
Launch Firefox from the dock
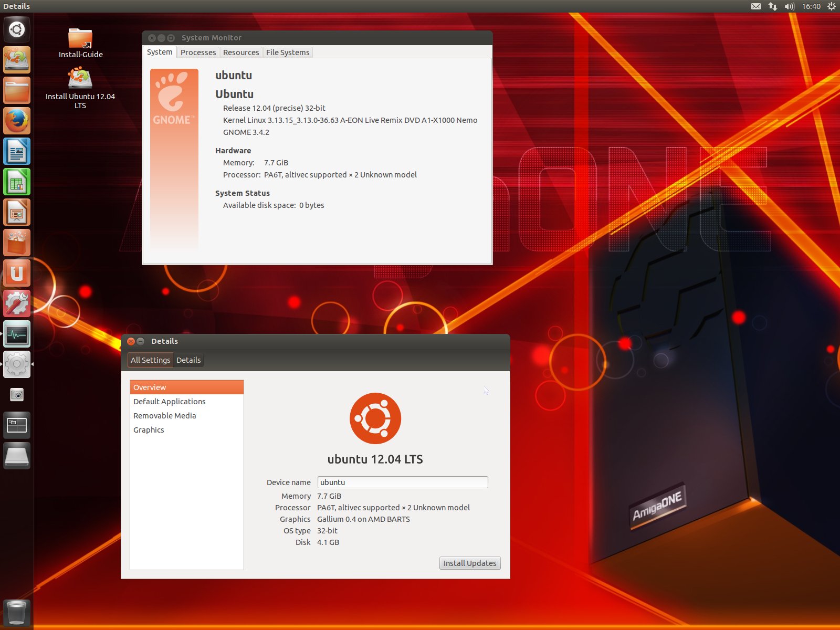[x=17, y=121]
